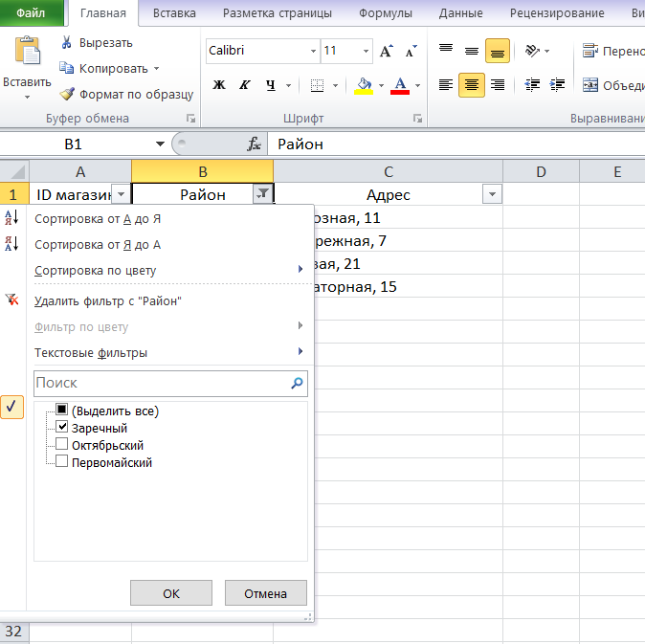Click the Поиск filter search field
Image resolution: width=645 pixels, height=644 pixels.
point(170,384)
